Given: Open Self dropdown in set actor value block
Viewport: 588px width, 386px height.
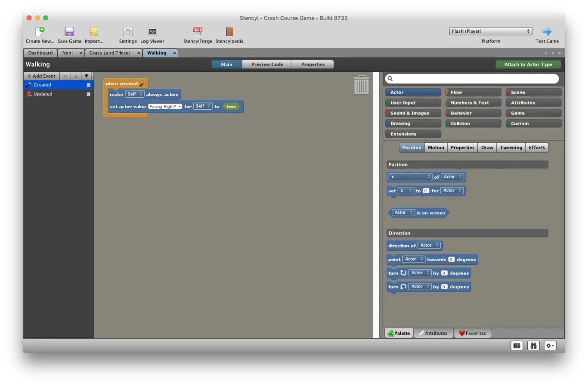Looking at the screenshot, I should coord(203,106).
